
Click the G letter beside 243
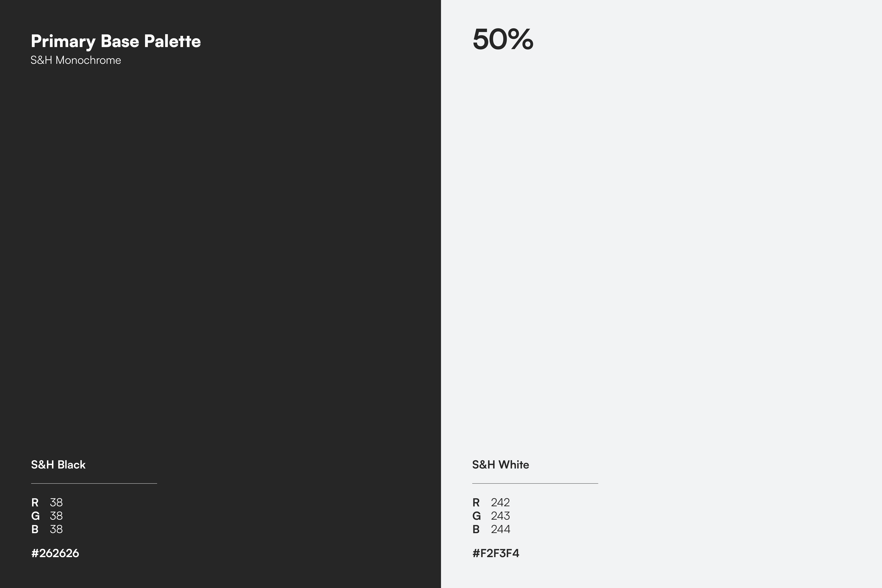[x=476, y=516]
